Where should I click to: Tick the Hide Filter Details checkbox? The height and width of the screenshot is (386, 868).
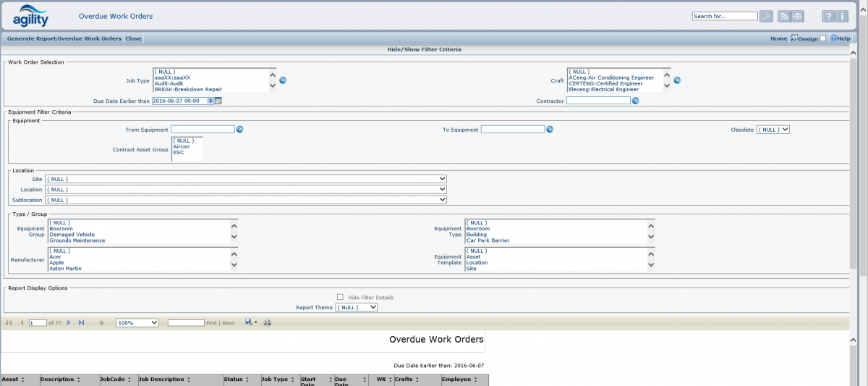coord(340,297)
